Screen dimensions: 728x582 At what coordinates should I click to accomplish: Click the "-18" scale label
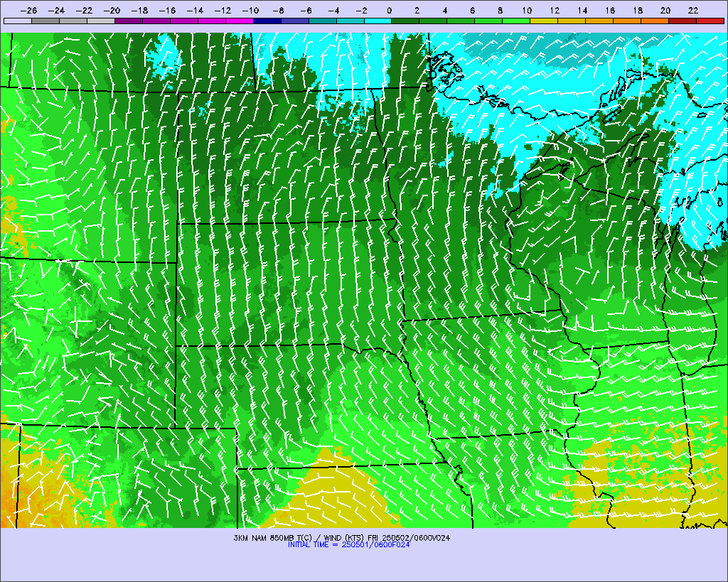click(x=139, y=11)
